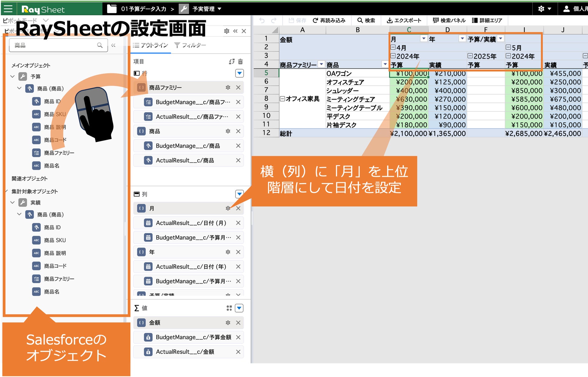Collapse the 5月 group in pivot header
The height and width of the screenshot is (377, 588).
[x=508, y=47]
